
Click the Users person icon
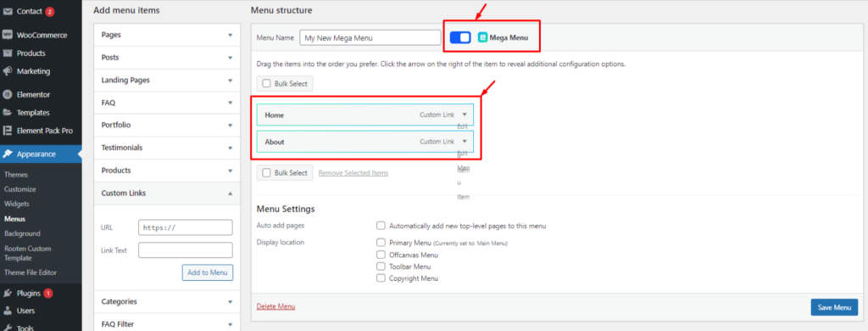tap(8, 311)
